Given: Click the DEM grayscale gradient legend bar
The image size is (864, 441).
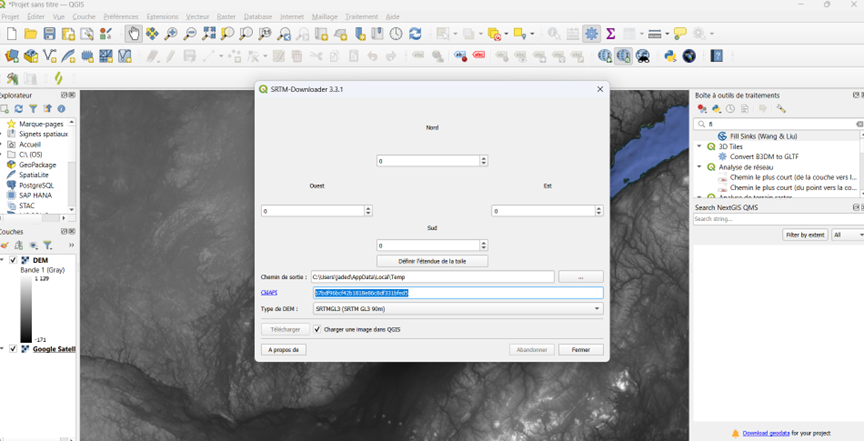Looking at the screenshot, I should [25, 310].
